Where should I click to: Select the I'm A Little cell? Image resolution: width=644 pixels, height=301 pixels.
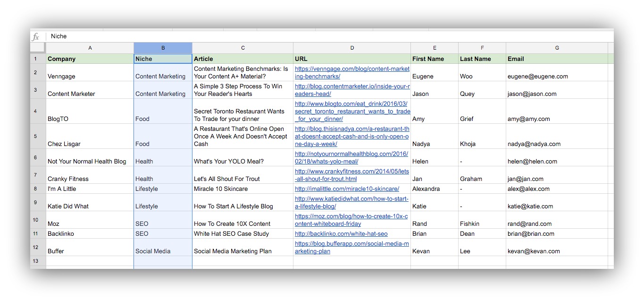[90, 189]
